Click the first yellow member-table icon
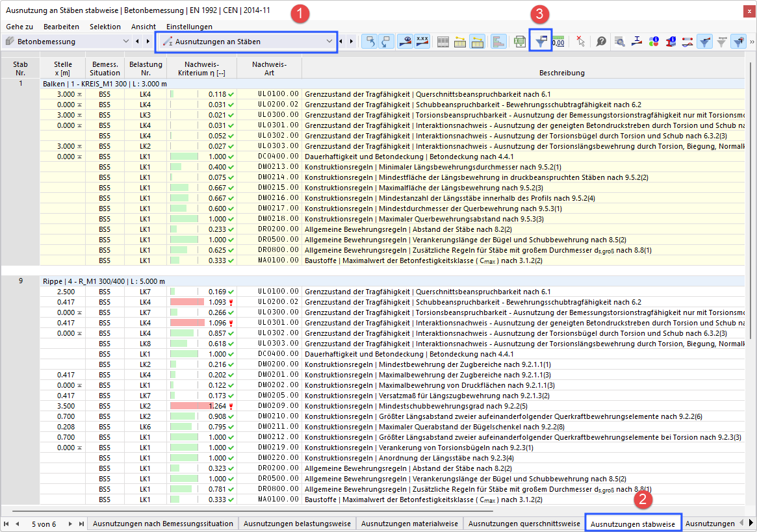757x532 pixels. point(460,42)
